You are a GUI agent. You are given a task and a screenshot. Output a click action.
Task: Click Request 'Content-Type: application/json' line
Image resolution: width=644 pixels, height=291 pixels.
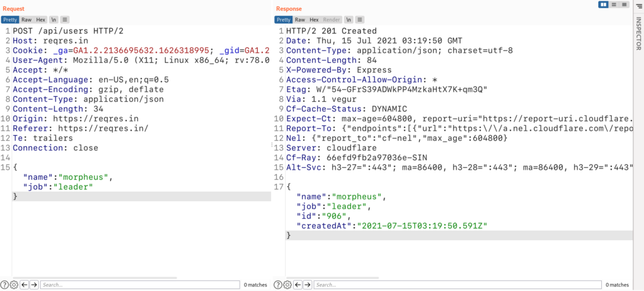tap(88, 99)
